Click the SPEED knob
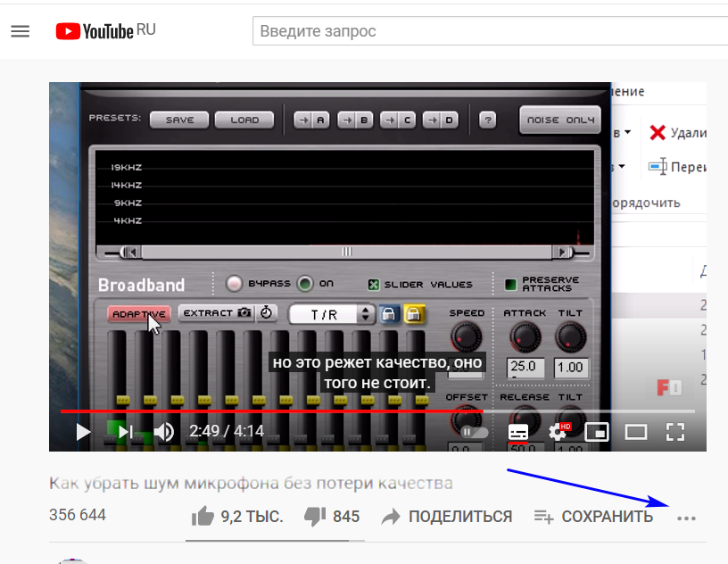The height and width of the screenshot is (564, 728). [x=466, y=337]
